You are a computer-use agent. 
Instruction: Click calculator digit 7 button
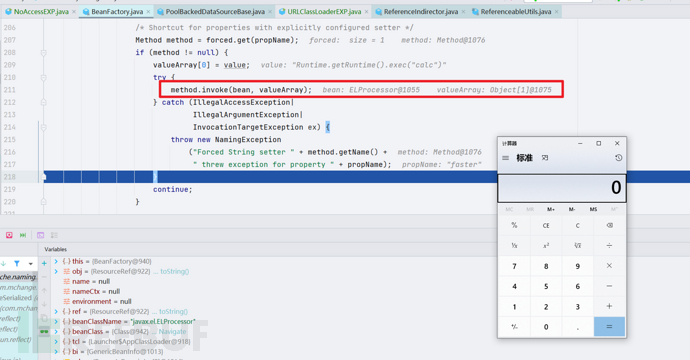coord(514,266)
